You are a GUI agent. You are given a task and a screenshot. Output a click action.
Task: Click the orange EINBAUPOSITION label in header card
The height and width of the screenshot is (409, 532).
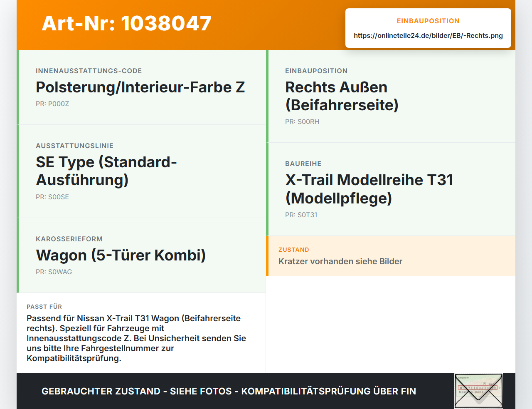click(x=428, y=21)
